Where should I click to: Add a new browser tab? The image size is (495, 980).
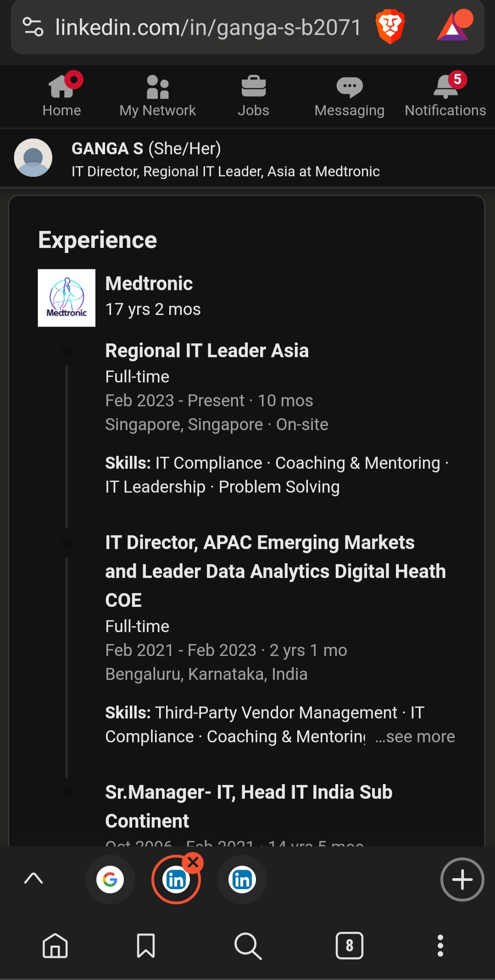click(x=462, y=879)
